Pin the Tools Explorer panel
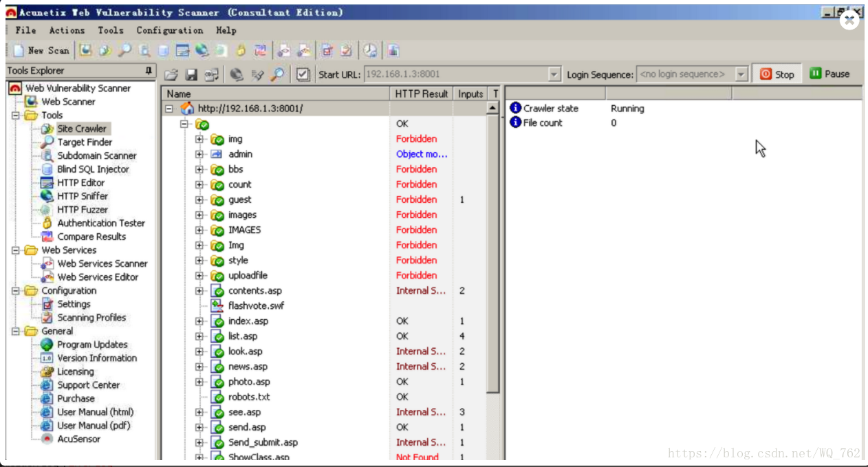 tap(149, 71)
